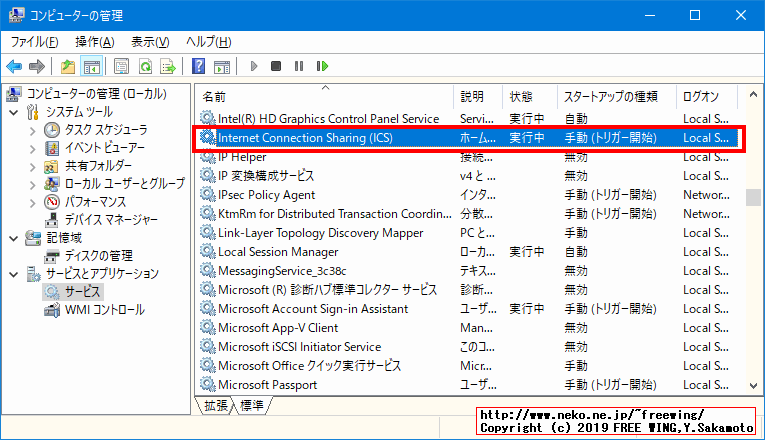Select パフォーマンス in the tree

pyautogui.click(x=95, y=201)
